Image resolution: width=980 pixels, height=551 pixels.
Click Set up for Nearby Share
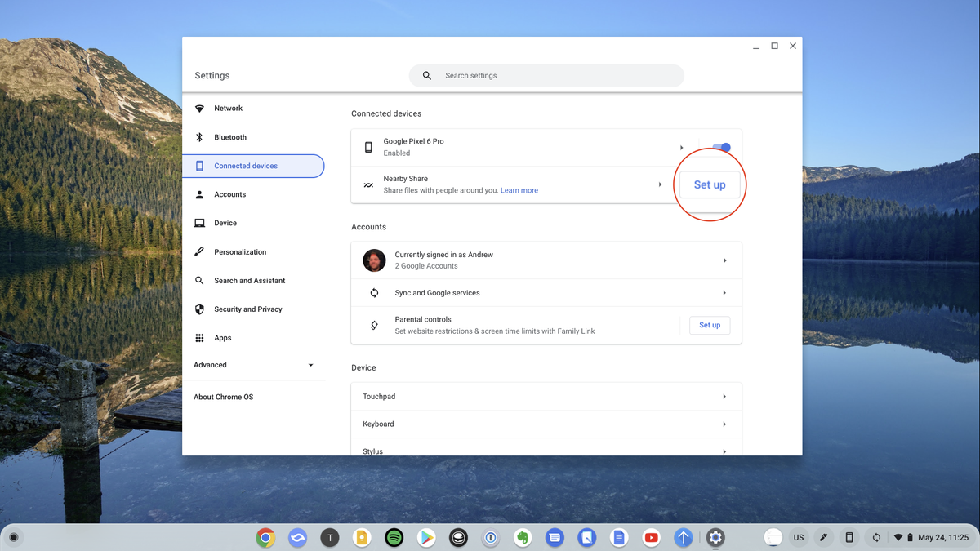[709, 184]
